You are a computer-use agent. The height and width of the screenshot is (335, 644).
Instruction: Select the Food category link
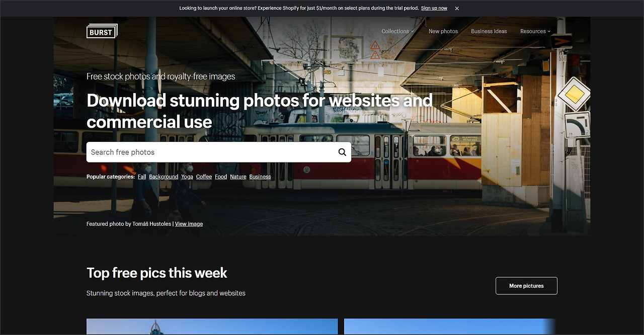pos(221,177)
